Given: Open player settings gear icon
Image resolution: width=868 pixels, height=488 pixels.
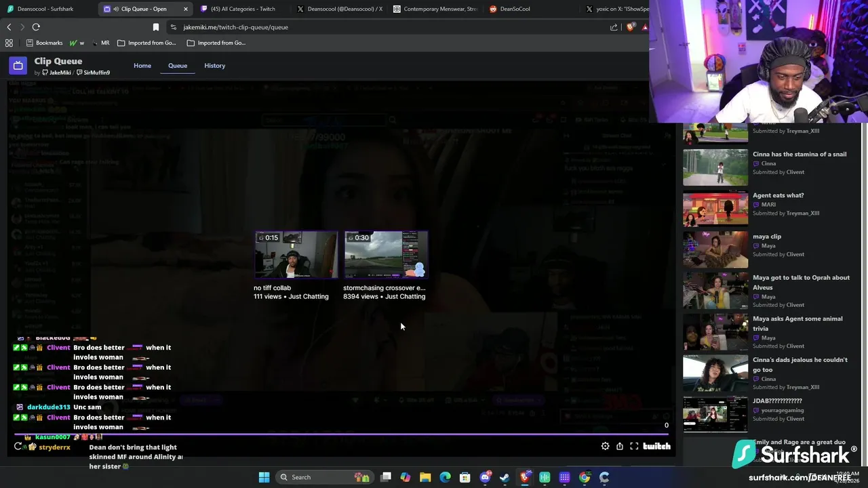Looking at the screenshot, I should click(605, 446).
